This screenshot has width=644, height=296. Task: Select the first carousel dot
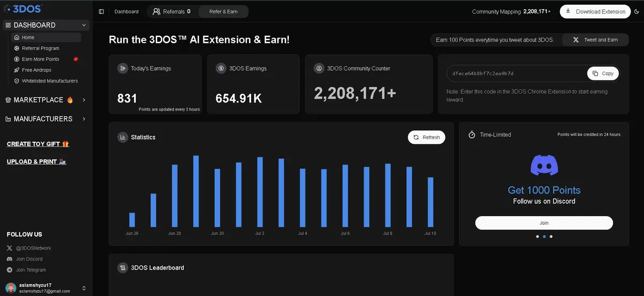coord(537,236)
